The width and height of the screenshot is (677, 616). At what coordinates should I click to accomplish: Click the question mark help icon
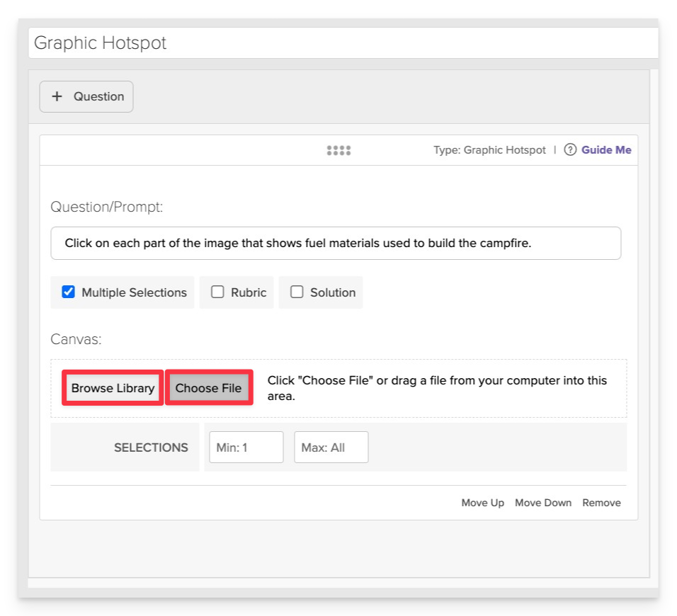click(x=570, y=150)
